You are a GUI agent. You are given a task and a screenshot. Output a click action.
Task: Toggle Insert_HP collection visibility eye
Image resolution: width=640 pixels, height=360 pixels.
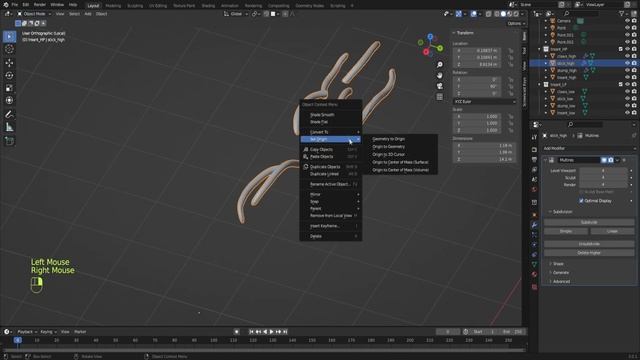[627, 49]
